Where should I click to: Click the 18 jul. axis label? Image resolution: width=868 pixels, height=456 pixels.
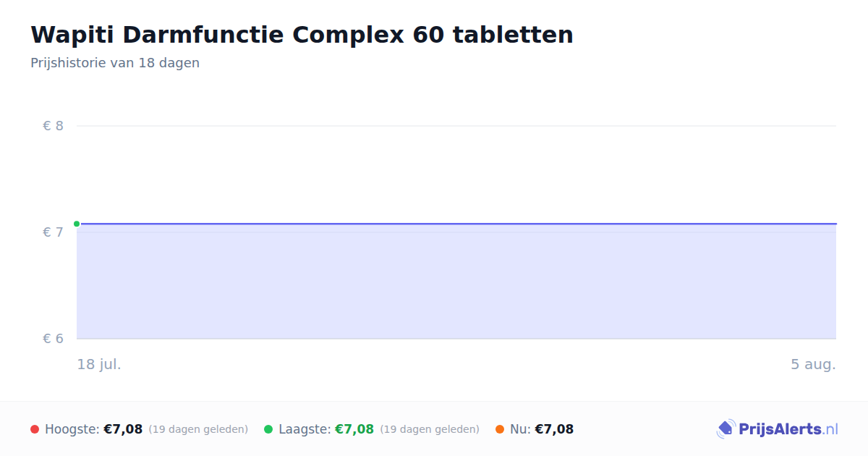point(99,364)
